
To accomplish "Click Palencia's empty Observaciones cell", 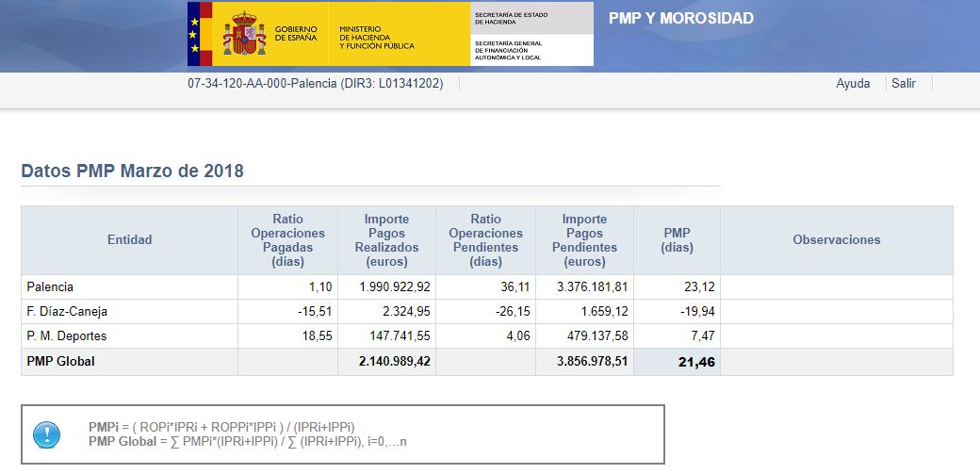I will (836, 287).
